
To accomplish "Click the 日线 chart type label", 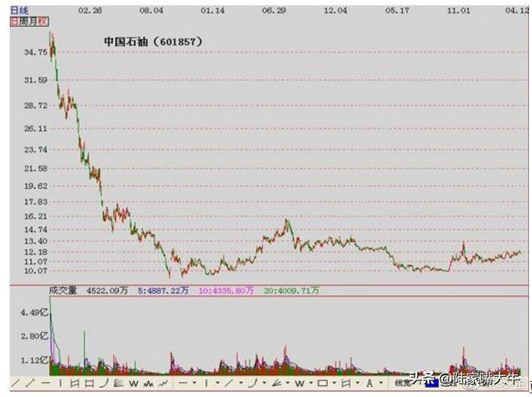I will [x=20, y=11].
